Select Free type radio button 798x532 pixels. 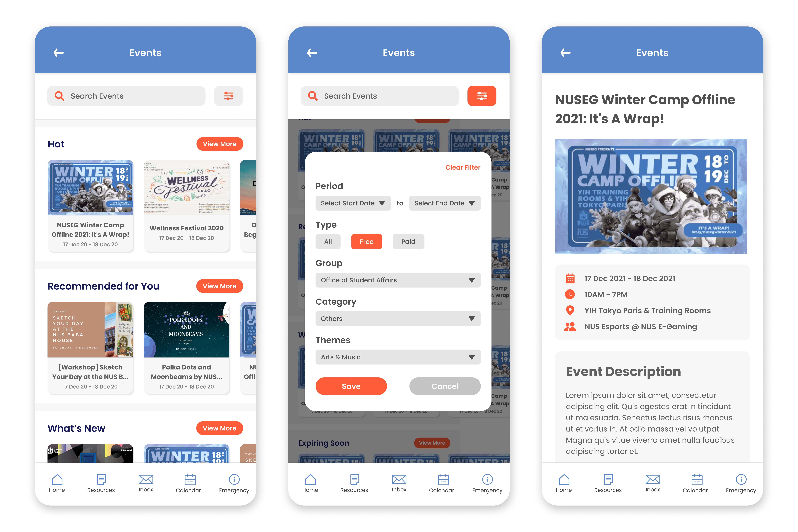[x=366, y=241]
